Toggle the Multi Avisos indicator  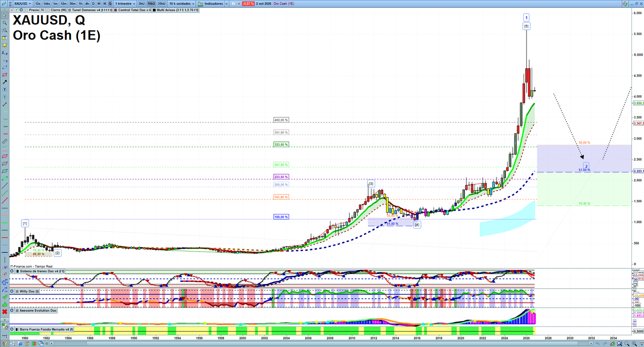[175, 10]
